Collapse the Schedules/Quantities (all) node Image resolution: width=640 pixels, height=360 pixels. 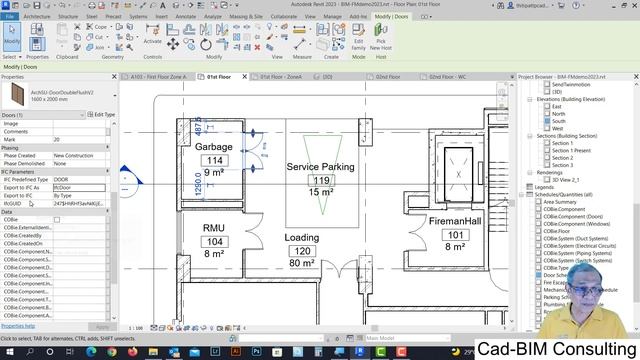point(522,195)
